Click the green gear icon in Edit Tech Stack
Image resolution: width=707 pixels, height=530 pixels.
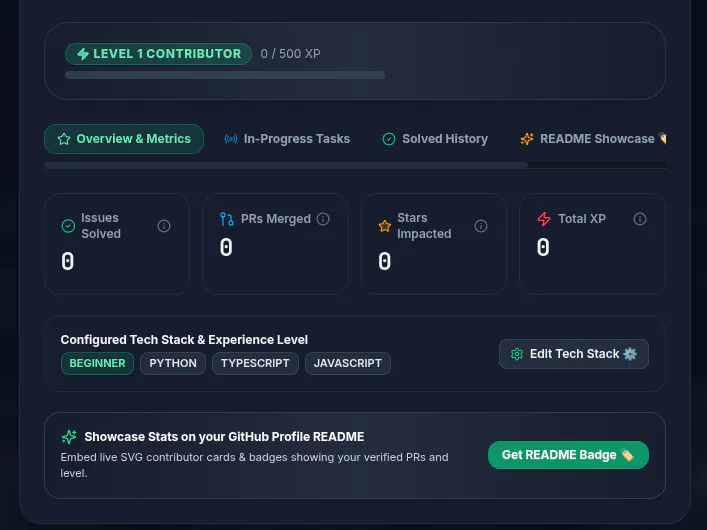[x=517, y=354]
